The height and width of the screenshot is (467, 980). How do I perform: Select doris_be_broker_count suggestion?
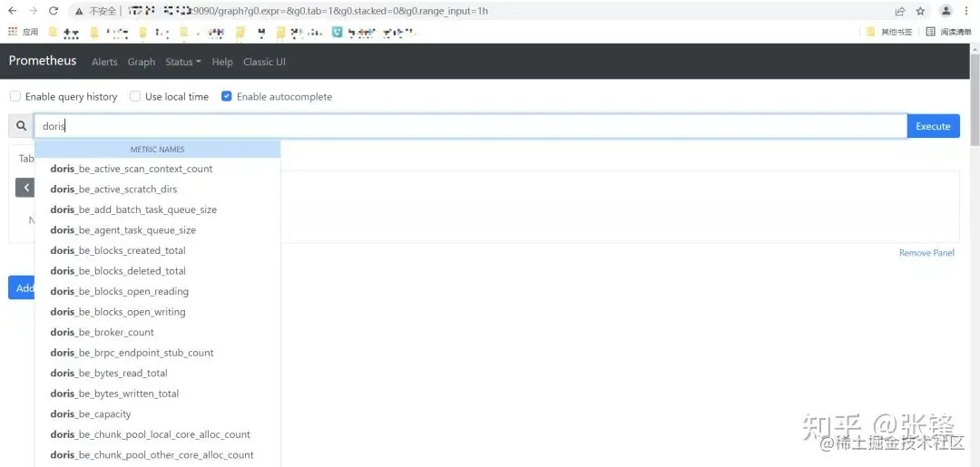pos(158,332)
